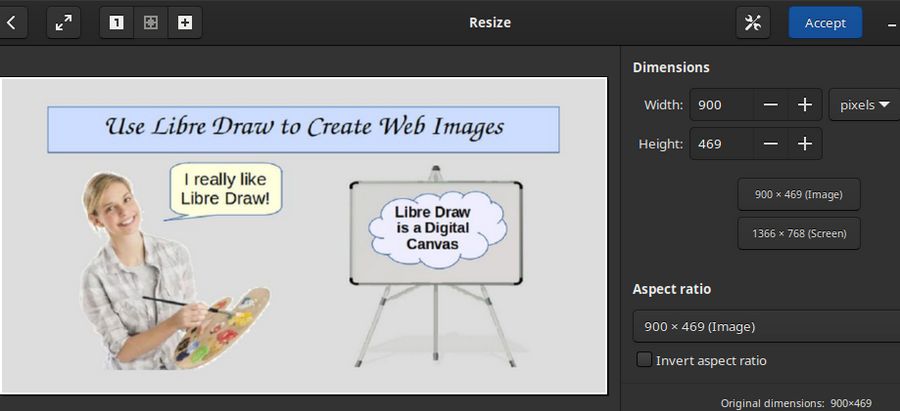Viewport: 900px width, 411px height.
Task: Select the 900 × 469 (Image) preset button
Action: [x=798, y=195]
